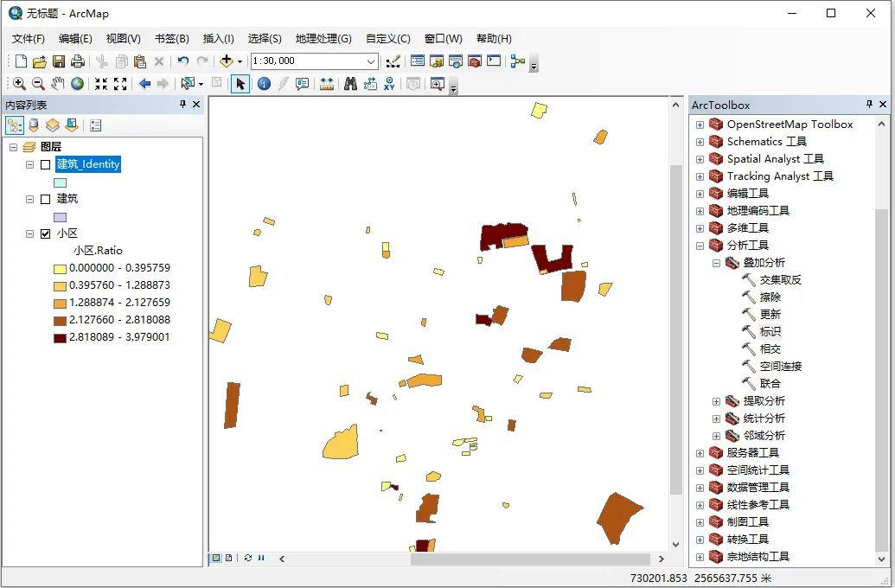
Task: Collapse the 叠加分析 toolset
Action: [x=716, y=263]
